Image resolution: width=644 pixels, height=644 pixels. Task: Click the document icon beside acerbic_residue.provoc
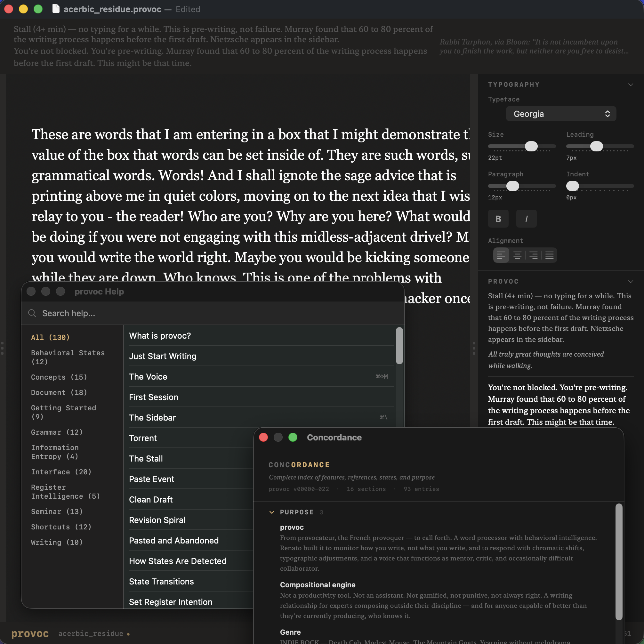coord(55,9)
